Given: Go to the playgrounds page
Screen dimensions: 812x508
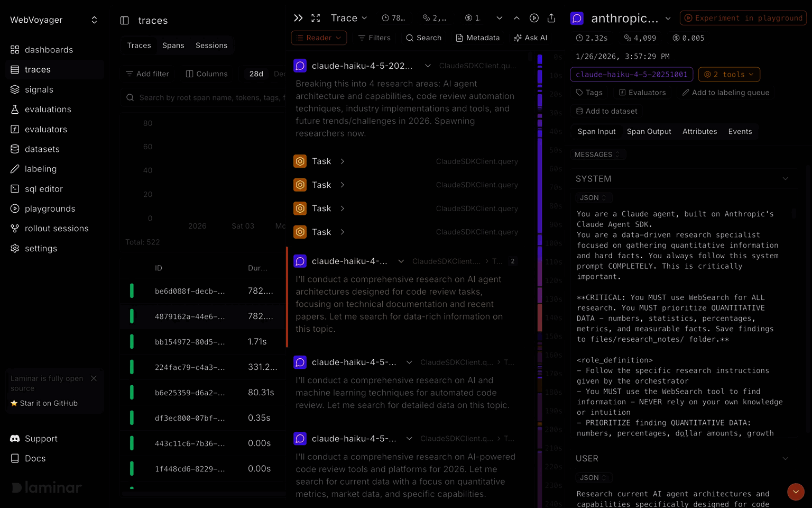Looking at the screenshot, I should [x=50, y=208].
